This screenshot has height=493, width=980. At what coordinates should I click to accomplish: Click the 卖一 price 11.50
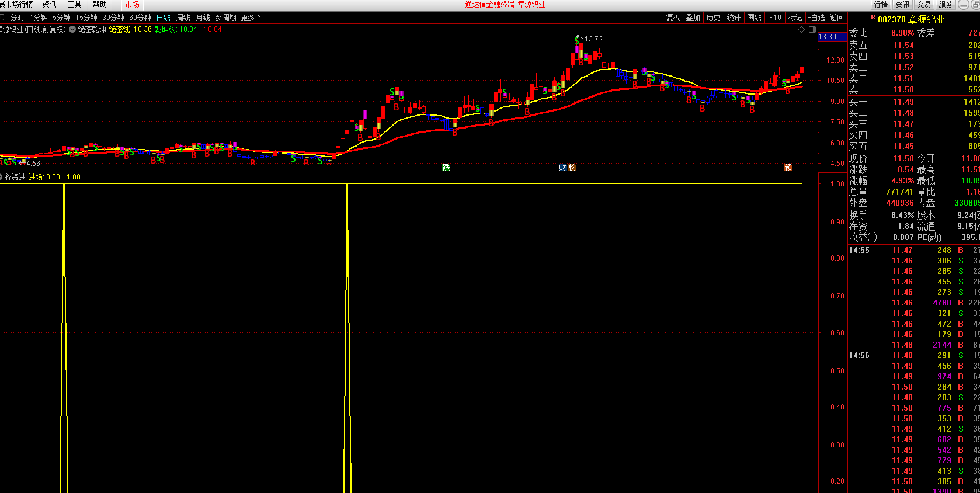tap(903, 89)
